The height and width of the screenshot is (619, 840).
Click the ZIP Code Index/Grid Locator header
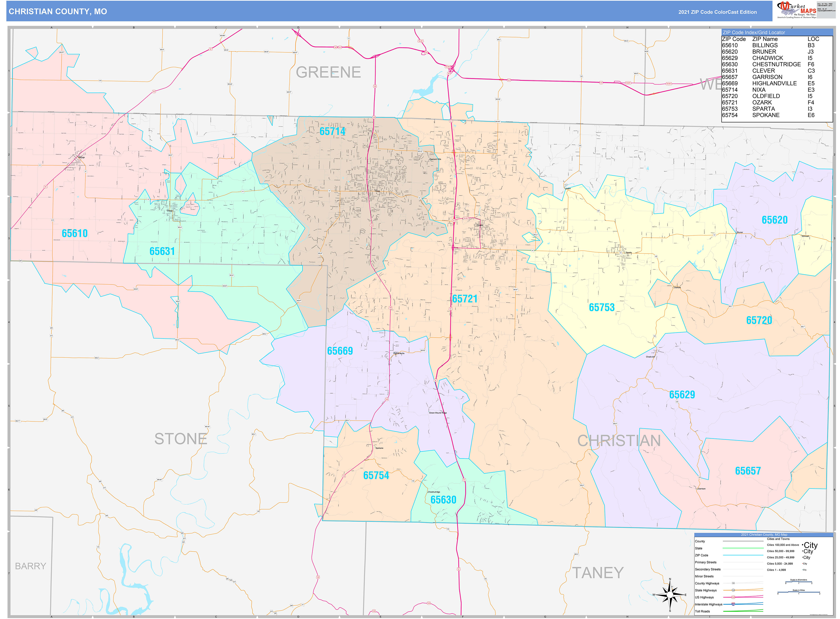[754, 33]
